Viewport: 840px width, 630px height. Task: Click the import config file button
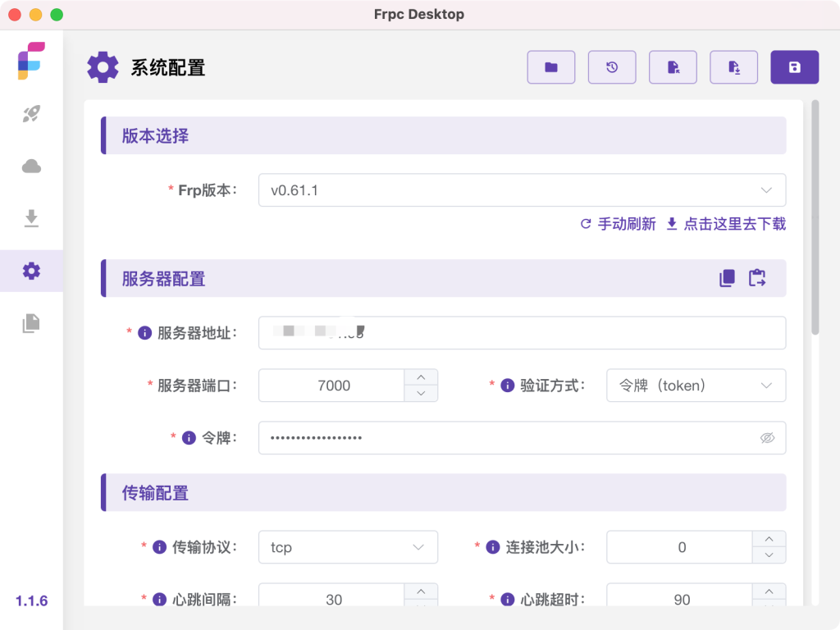point(673,67)
